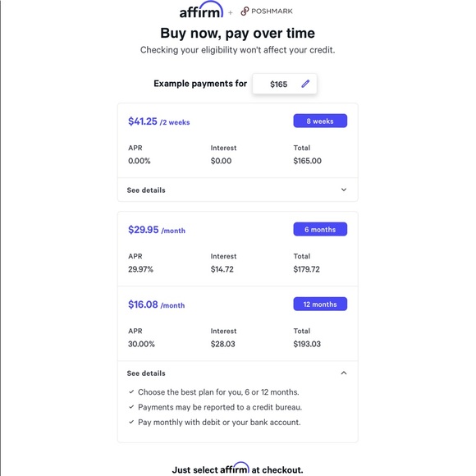Click checkmark icon beside 'Payments may be reported'
Screen dimensions: 476x476
pyautogui.click(x=131, y=407)
